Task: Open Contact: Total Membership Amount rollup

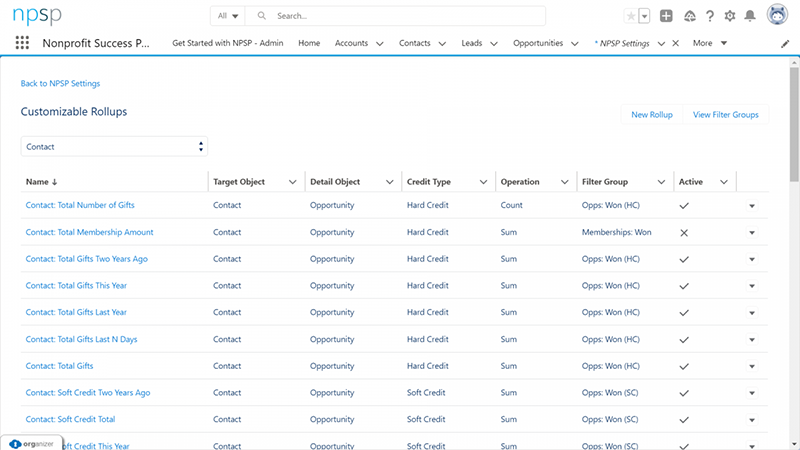Action: point(90,232)
